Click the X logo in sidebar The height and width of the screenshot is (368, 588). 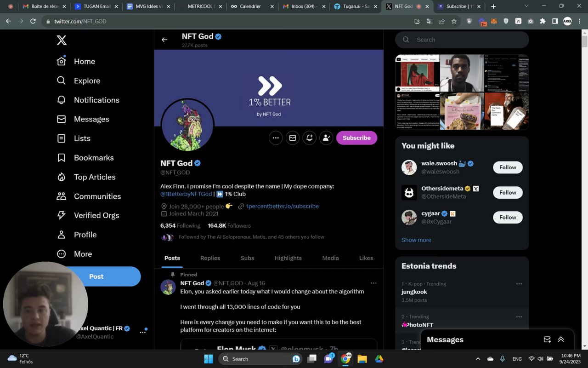click(62, 40)
